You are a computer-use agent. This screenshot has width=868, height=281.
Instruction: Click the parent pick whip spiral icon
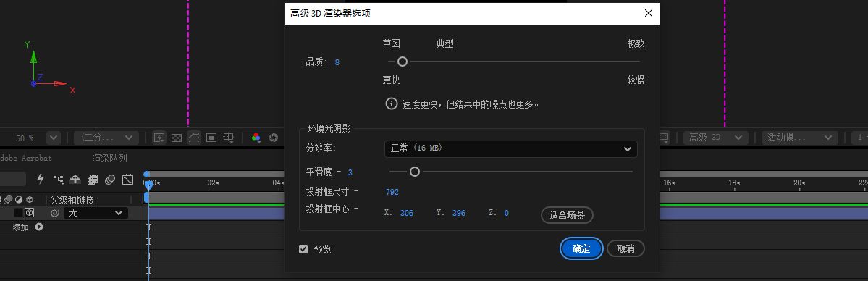pos(54,213)
